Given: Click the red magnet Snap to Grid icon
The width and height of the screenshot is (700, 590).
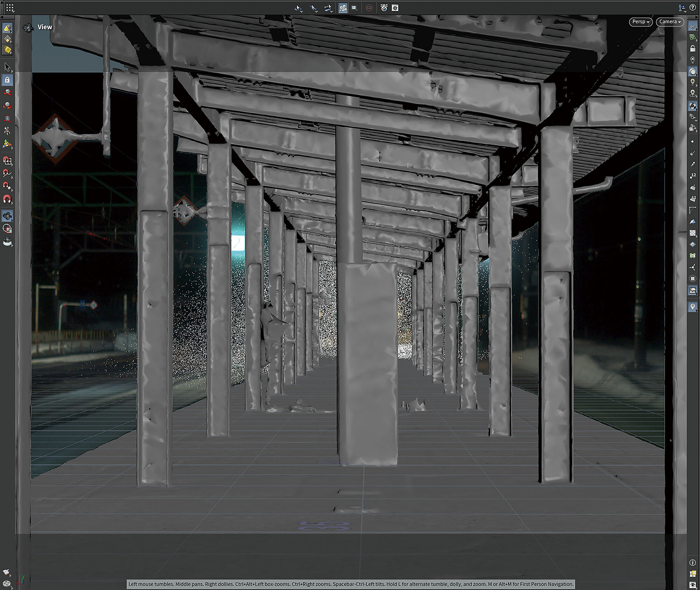Looking at the screenshot, I should click(7, 161).
